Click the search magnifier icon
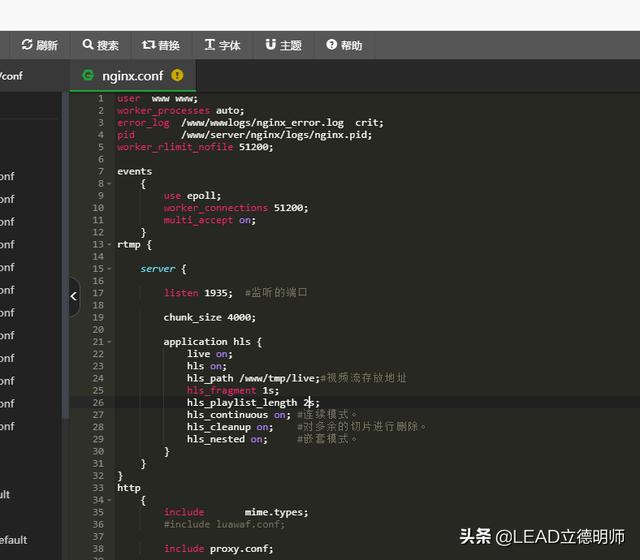 [88, 44]
